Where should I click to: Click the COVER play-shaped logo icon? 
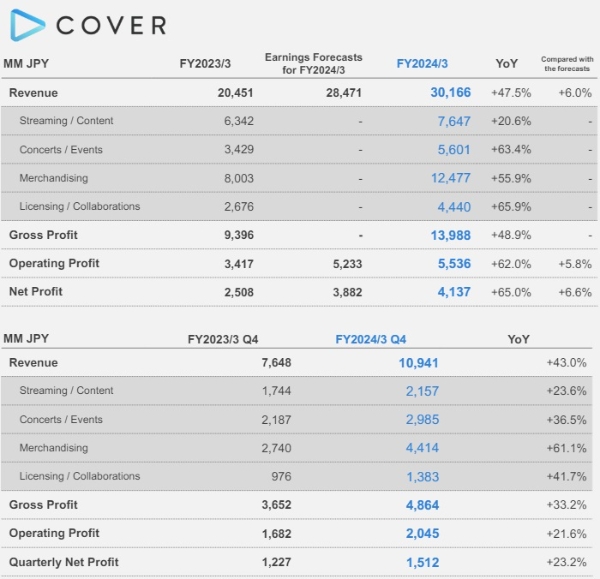point(28,25)
